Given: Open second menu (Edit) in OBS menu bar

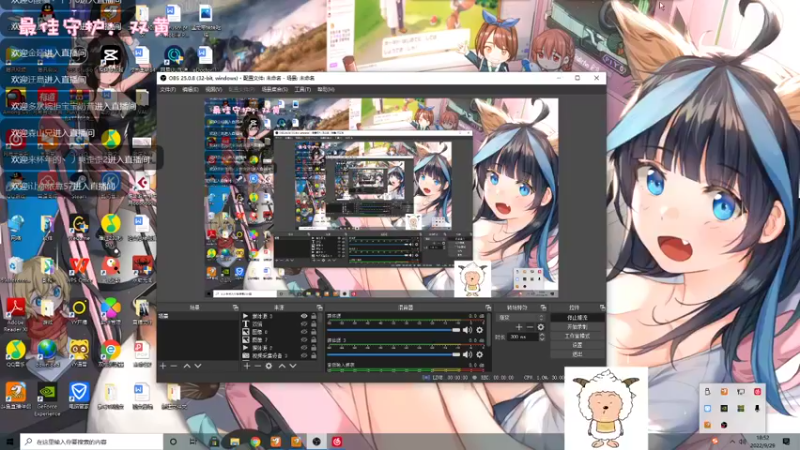Looking at the screenshot, I should coord(190,89).
